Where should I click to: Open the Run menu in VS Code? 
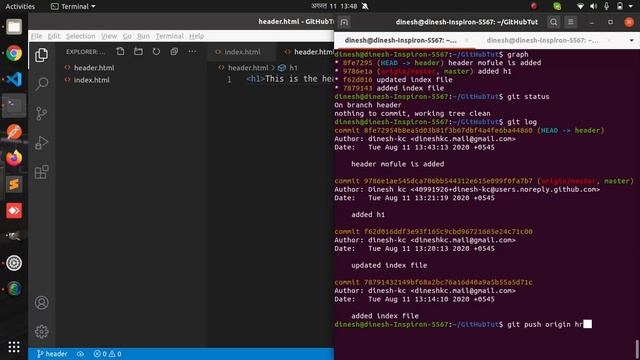(143, 36)
